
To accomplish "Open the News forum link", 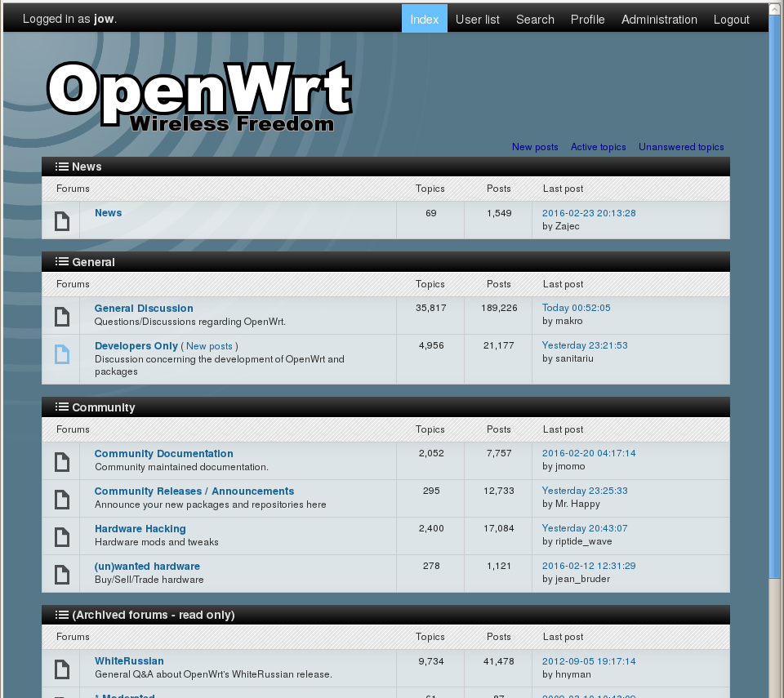I will tap(109, 213).
